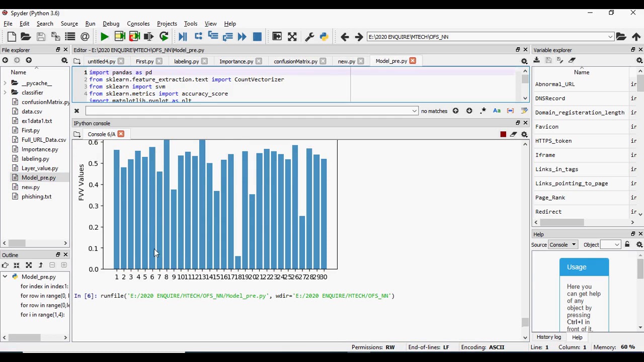This screenshot has height=362, width=644.
Task: Browse for a working directory
Action: coord(621,37)
